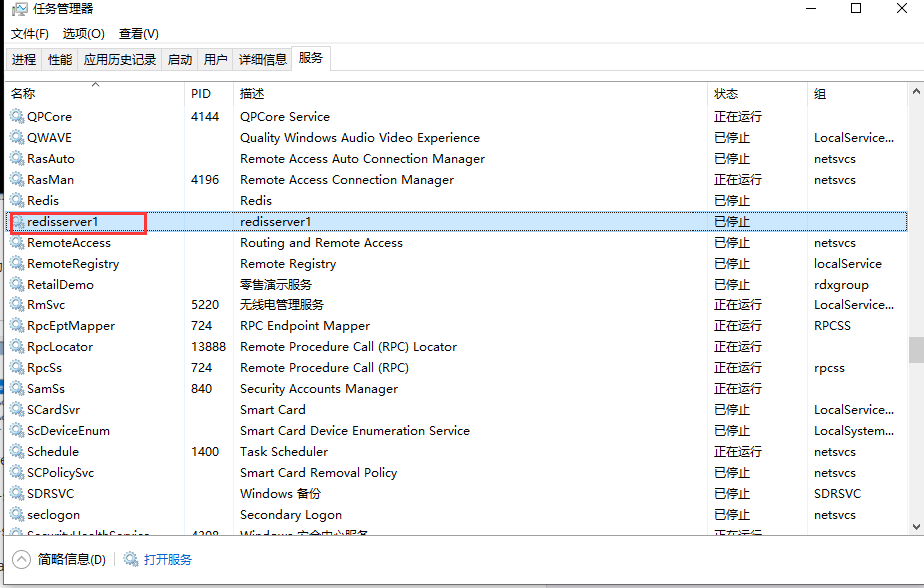This screenshot has height=588, width=924.
Task: Click the 打开服务 link
Action: click(x=168, y=559)
